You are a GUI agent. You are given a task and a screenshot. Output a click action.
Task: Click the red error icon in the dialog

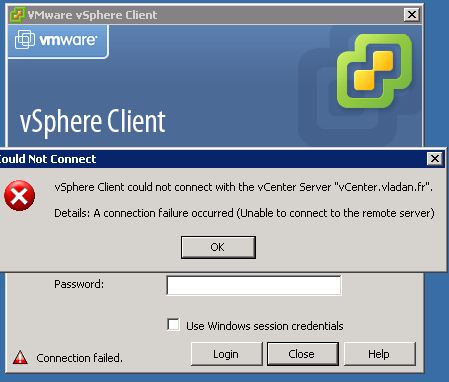19,196
